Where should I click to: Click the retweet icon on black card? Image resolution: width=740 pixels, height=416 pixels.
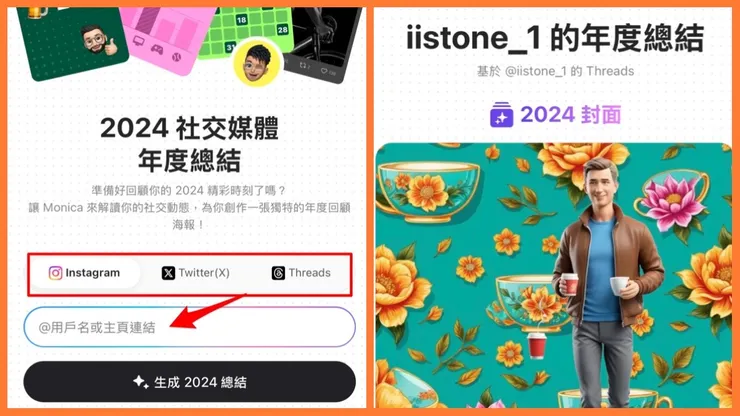click(304, 66)
